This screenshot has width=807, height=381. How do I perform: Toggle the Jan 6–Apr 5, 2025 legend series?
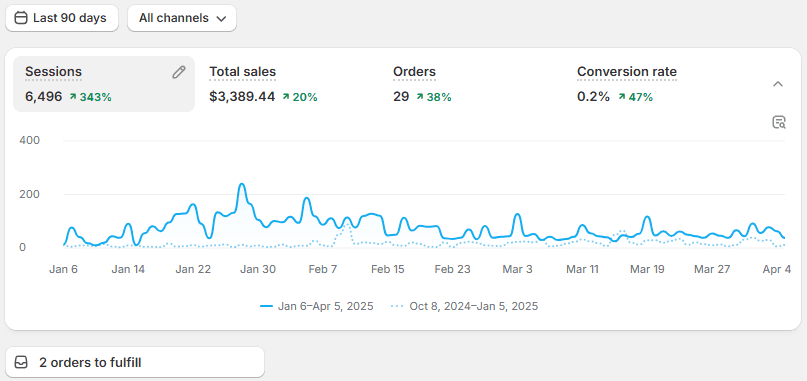(317, 306)
